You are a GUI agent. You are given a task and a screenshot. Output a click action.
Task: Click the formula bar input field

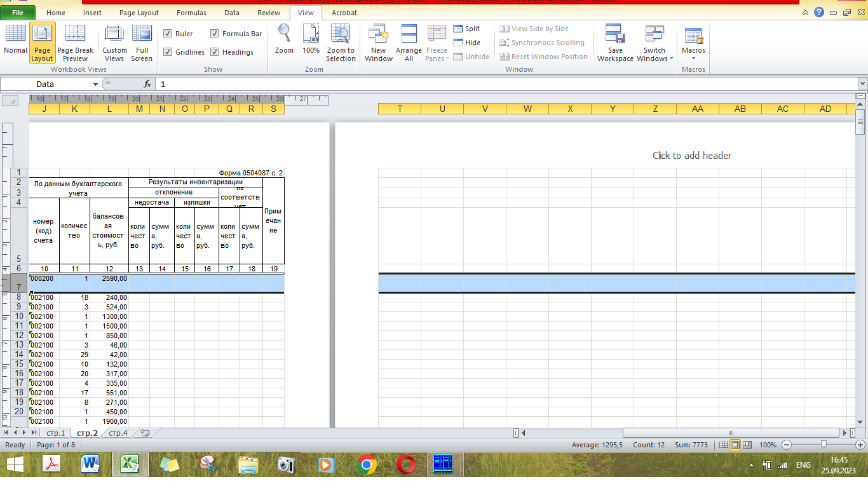(x=506, y=84)
